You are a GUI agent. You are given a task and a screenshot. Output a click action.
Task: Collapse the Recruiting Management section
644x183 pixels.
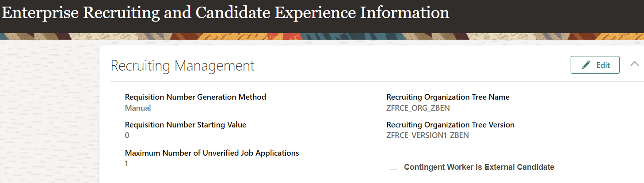pos(634,64)
